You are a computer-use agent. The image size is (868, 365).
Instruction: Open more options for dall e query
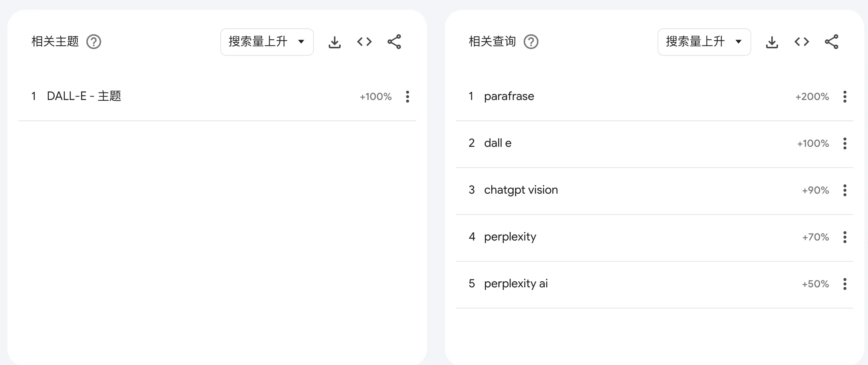(x=845, y=143)
